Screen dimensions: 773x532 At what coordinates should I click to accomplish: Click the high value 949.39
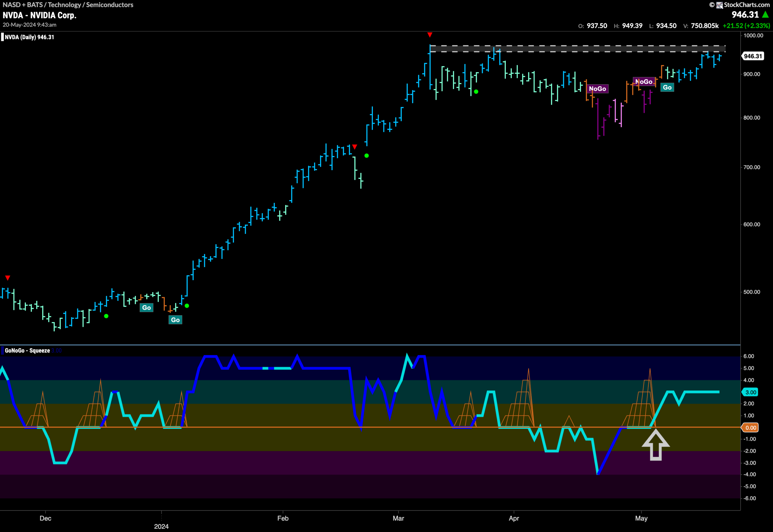pos(632,26)
